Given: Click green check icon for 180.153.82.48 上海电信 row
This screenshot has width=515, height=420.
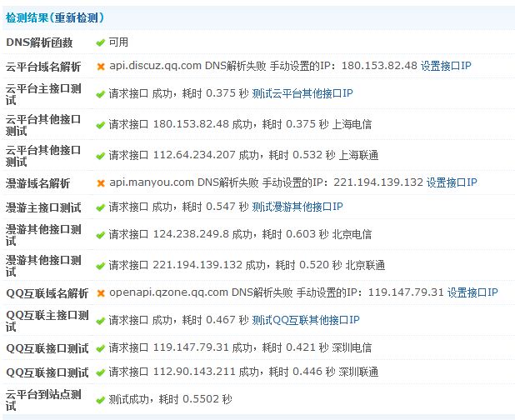Looking at the screenshot, I should pyautogui.click(x=100, y=125).
